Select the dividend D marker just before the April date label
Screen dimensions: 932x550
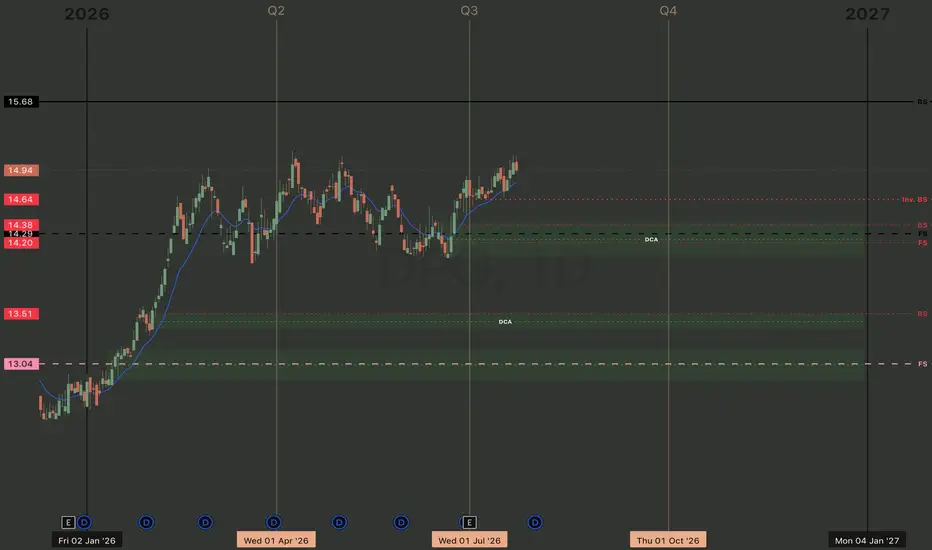(205, 522)
